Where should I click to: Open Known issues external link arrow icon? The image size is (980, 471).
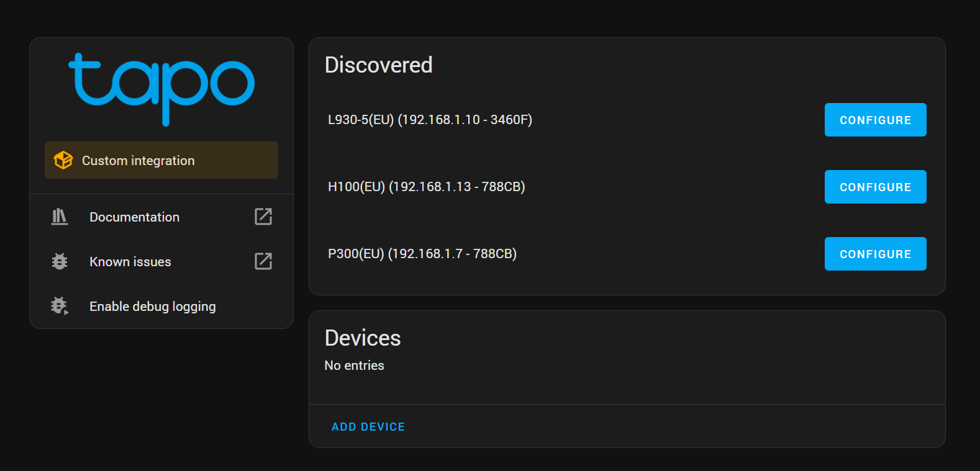(x=263, y=261)
